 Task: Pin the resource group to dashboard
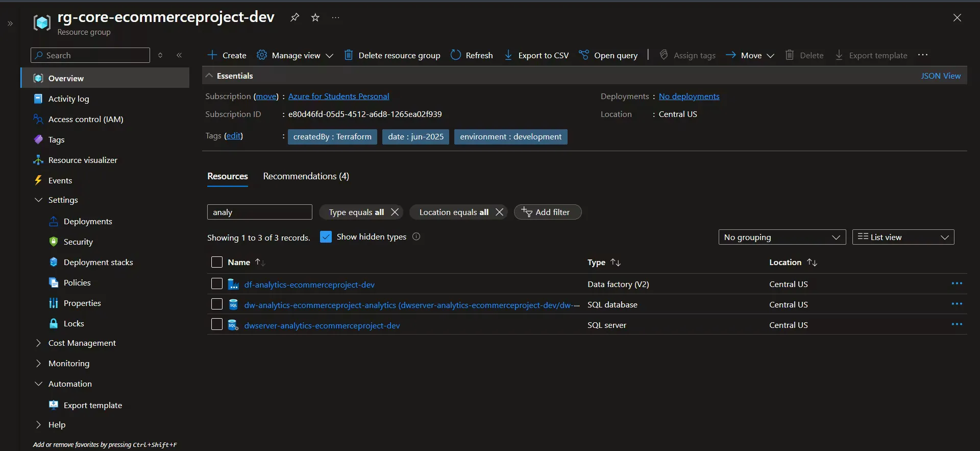(295, 17)
